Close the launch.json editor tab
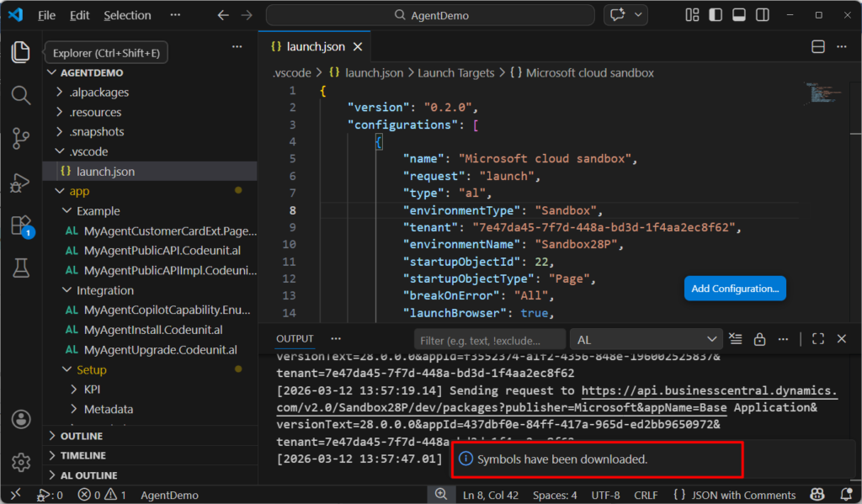Image resolution: width=862 pixels, height=504 pixels. click(x=357, y=47)
